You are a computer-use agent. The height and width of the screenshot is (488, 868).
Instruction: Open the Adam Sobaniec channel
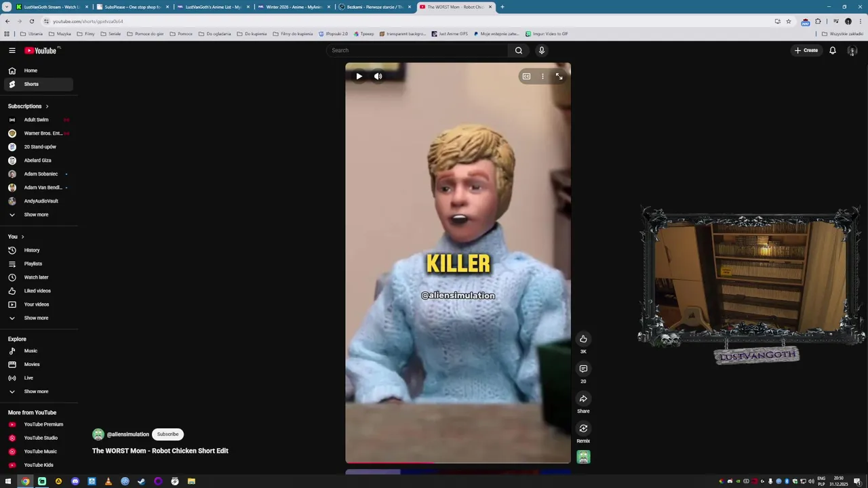(37, 174)
